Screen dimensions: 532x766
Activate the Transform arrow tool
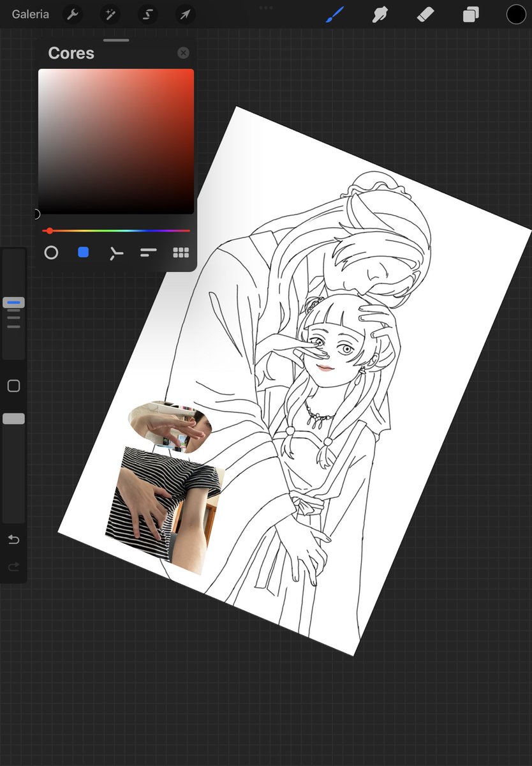click(x=186, y=14)
